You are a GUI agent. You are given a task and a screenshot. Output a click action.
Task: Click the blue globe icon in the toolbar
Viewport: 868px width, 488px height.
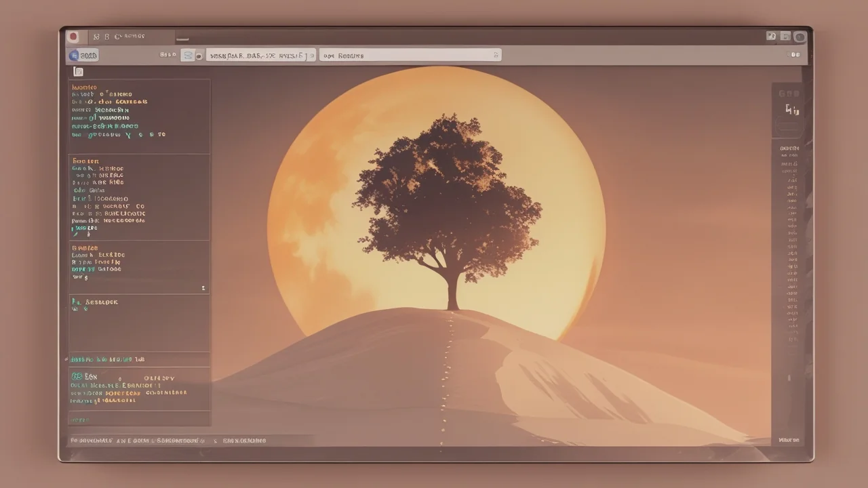tap(75, 56)
